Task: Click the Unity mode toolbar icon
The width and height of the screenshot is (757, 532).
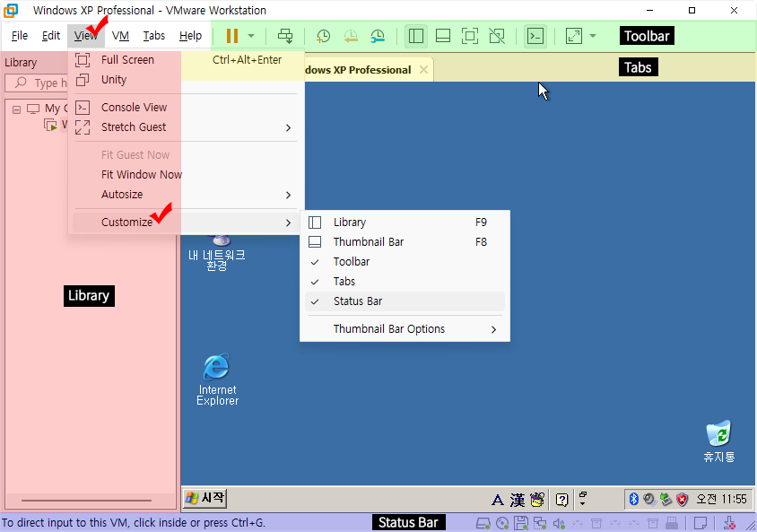Action: (x=497, y=36)
